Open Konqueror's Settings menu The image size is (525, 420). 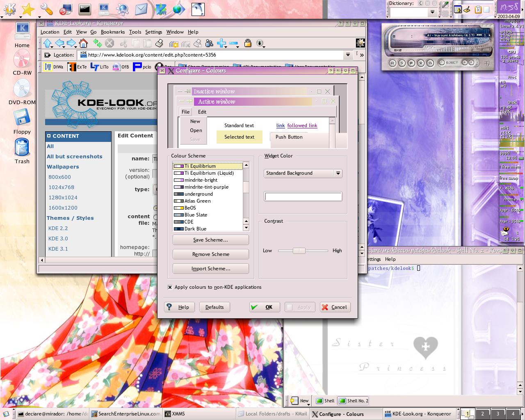point(153,32)
